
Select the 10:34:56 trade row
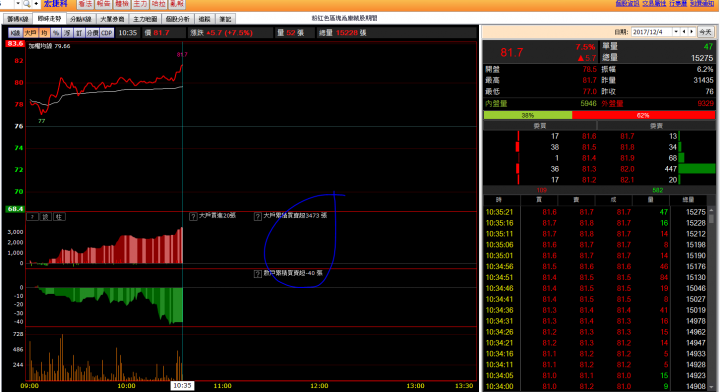click(596, 267)
